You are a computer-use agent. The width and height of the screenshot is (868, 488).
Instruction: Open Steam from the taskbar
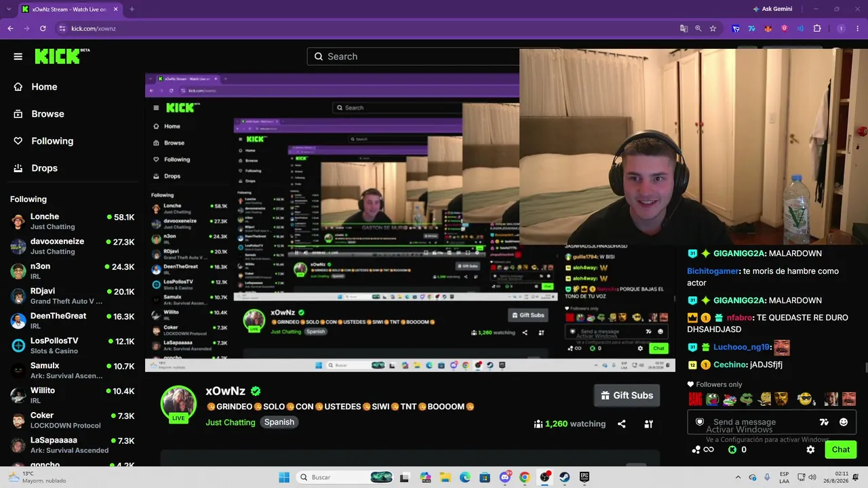click(x=564, y=477)
